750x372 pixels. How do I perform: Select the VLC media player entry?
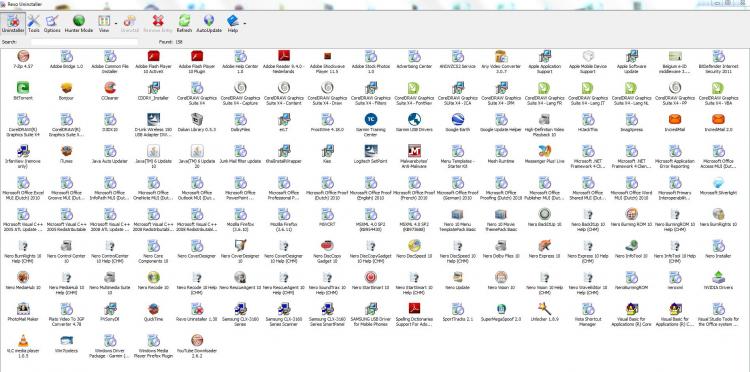[x=23, y=346]
